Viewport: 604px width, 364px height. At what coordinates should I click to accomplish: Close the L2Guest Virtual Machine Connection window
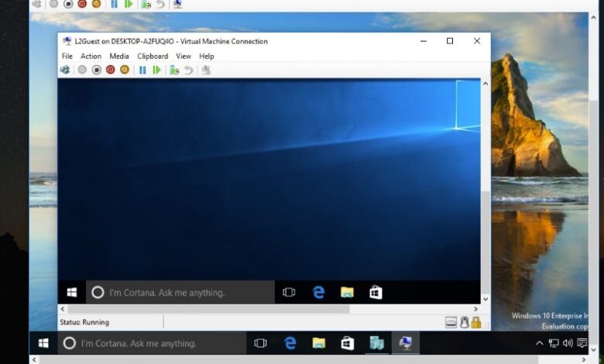[x=477, y=41]
